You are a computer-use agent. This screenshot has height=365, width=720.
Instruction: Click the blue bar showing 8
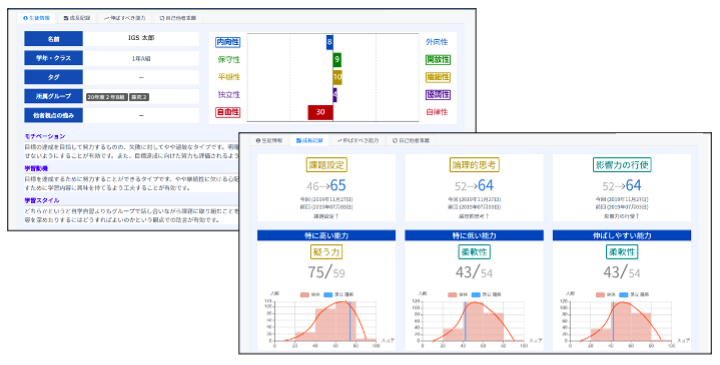tap(329, 42)
